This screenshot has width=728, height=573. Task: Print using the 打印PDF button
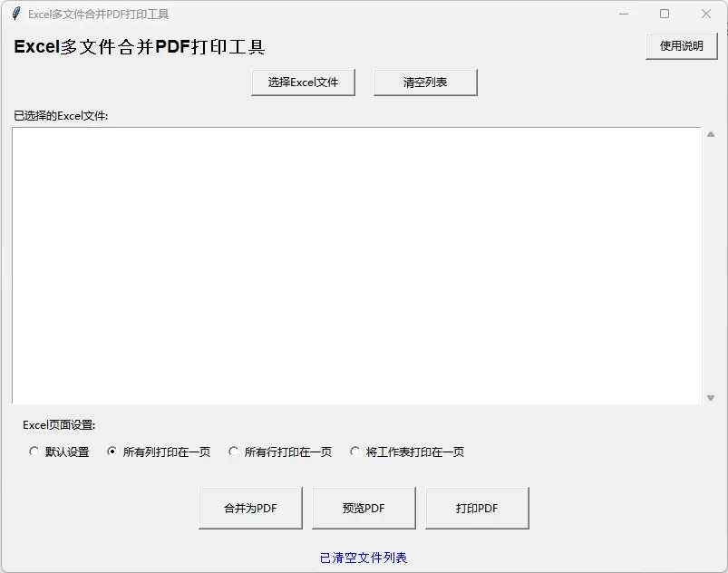click(477, 508)
